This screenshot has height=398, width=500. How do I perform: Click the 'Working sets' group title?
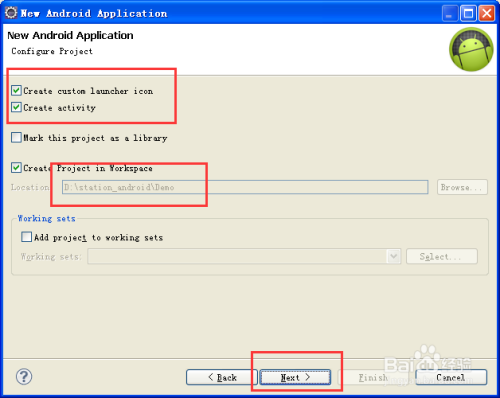[46, 218]
